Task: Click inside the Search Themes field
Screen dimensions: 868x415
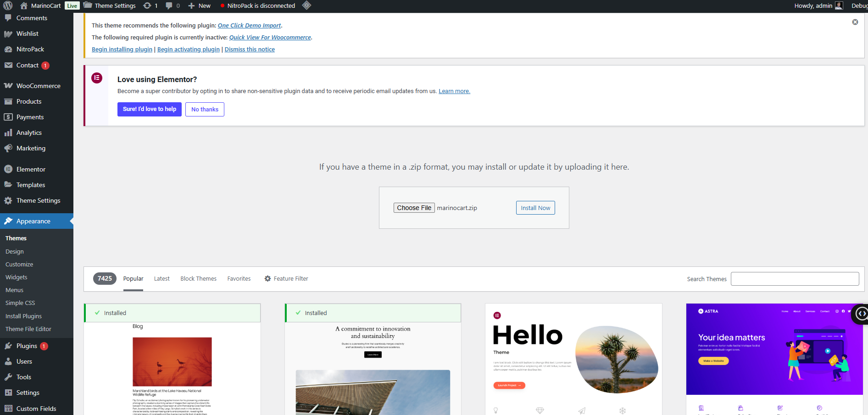Action: tap(795, 279)
